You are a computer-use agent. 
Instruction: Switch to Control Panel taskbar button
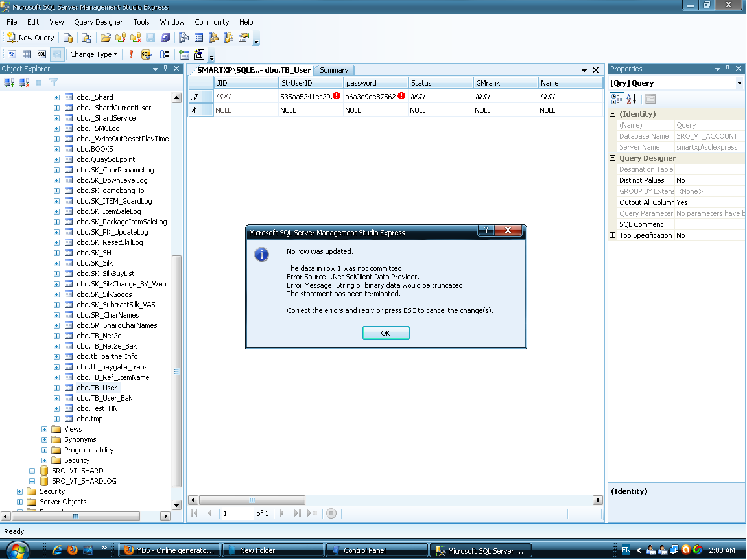tap(377, 550)
